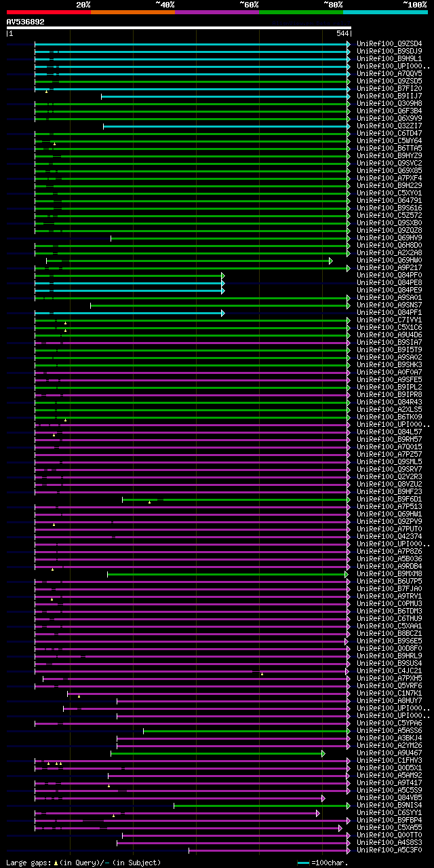
Task: Select hit label UniRef100_C6TD47
Action: (x=389, y=134)
